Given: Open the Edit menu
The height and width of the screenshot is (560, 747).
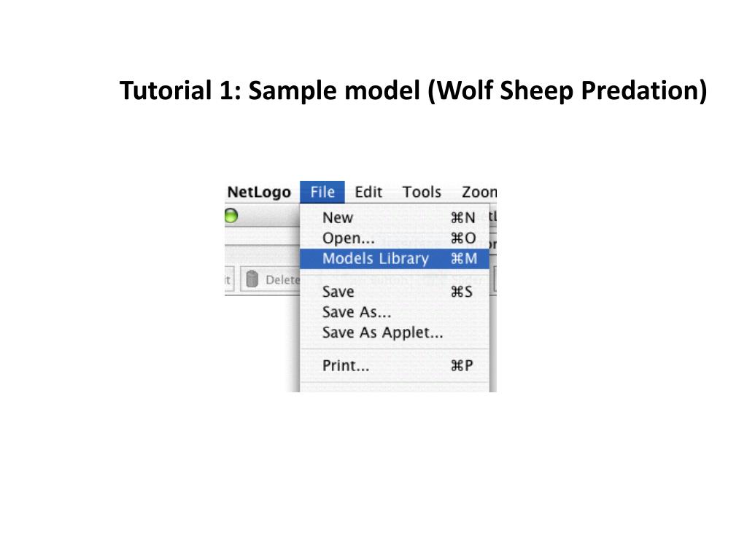Looking at the screenshot, I should (x=368, y=192).
